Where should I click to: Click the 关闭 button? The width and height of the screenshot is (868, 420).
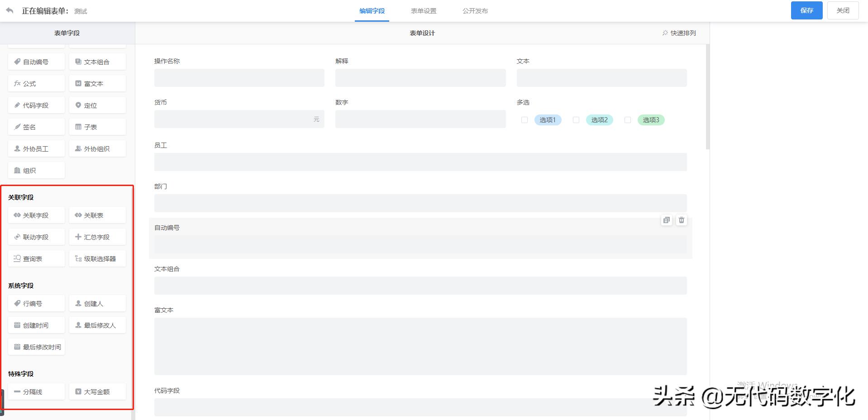point(843,10)
